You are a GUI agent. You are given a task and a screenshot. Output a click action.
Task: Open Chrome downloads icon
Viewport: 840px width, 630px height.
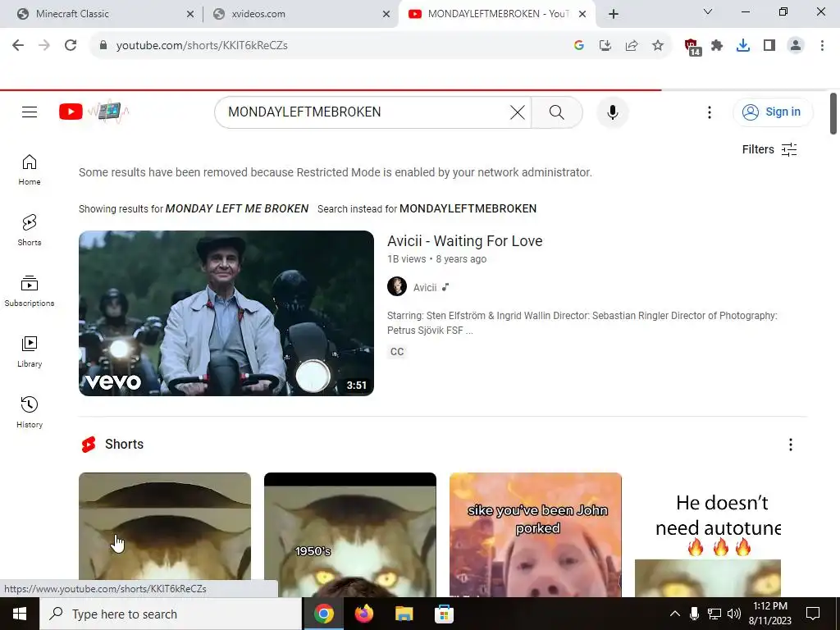(743, 46)
